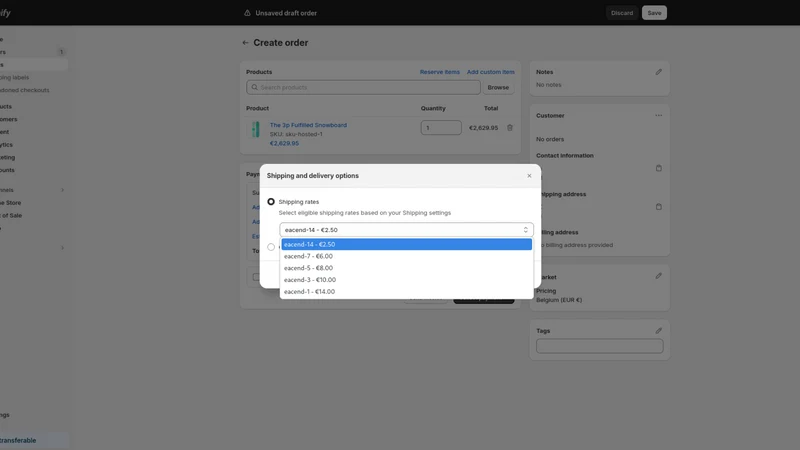This screenshot has height=450, width=800.
Task: Open Online Store in the sidebar
Action: click(x=10, y=203)
